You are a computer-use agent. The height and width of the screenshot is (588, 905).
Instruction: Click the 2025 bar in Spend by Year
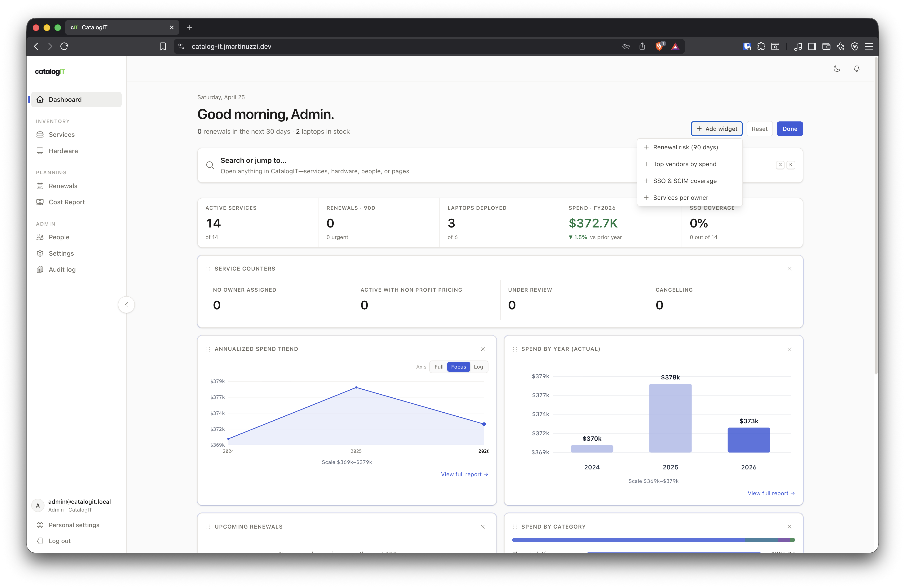click(x=670, y=418)
